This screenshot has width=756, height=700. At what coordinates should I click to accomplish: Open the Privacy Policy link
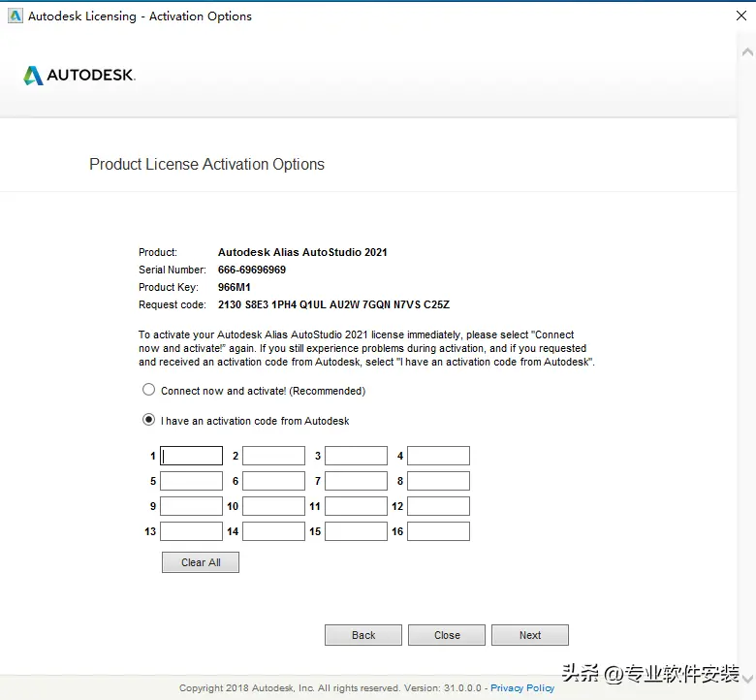(522, 688)
